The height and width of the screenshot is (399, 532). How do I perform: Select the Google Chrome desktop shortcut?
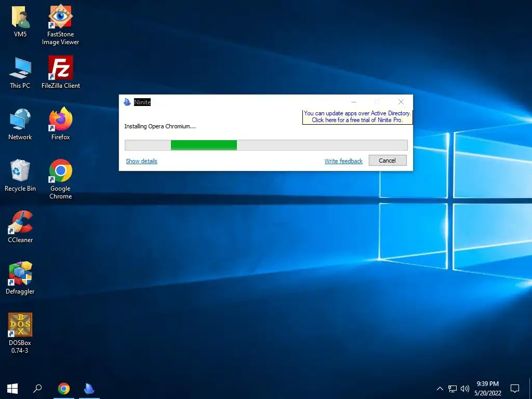[61, 179]
